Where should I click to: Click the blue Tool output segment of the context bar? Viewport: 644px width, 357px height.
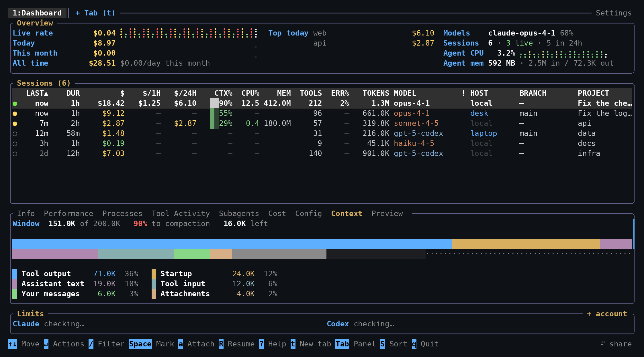[x=232, y=244]
